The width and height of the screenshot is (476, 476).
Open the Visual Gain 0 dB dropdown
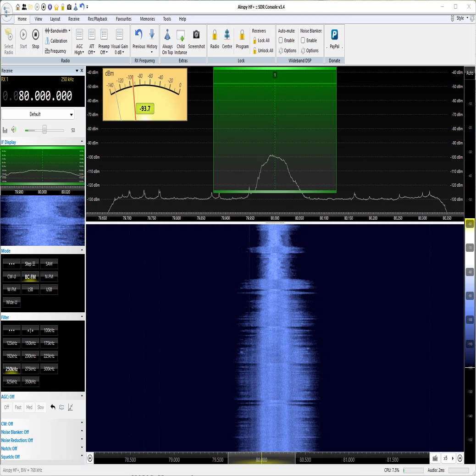119,42
